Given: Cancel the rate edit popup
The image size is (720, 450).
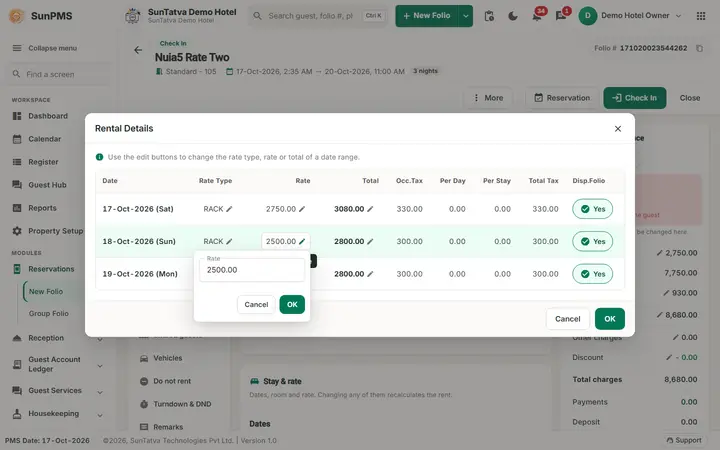Looking at the screenshot, I should click(256, 304).
